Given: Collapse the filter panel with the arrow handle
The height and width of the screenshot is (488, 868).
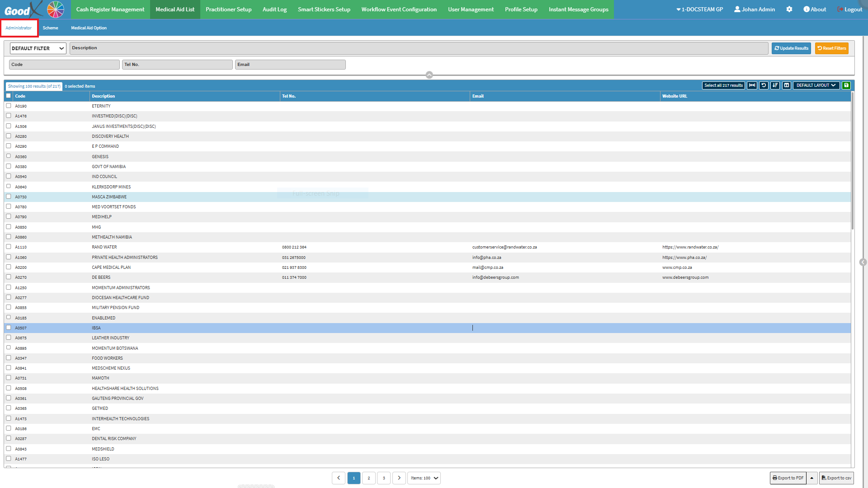Looking at the screenshot, I should coord(429,75).
